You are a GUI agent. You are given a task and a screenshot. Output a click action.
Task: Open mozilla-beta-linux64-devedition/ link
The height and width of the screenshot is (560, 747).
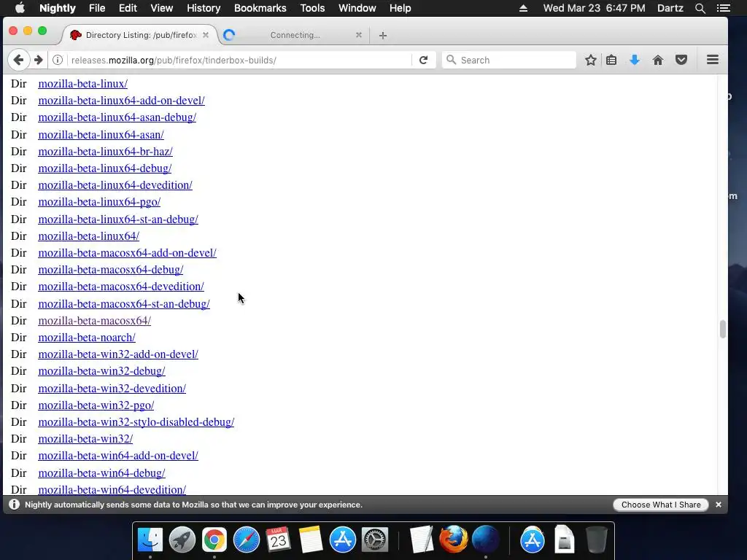(115, 184)
